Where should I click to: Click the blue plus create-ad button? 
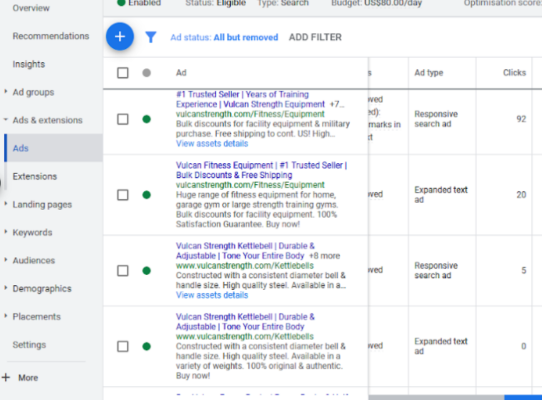tap(120, 37)
